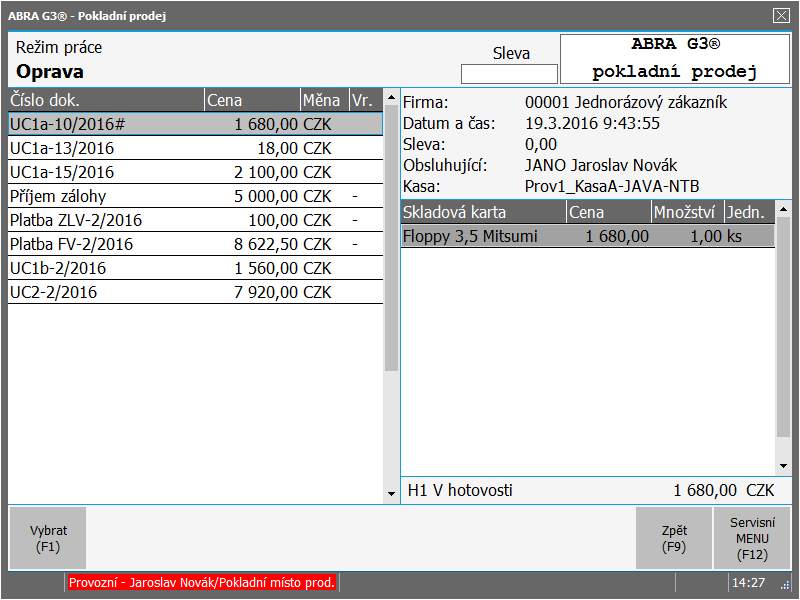The height and width of the screenshot is (600, 800).
Task: Open the Servisní MENU (F12)
Action: point(750,538)
